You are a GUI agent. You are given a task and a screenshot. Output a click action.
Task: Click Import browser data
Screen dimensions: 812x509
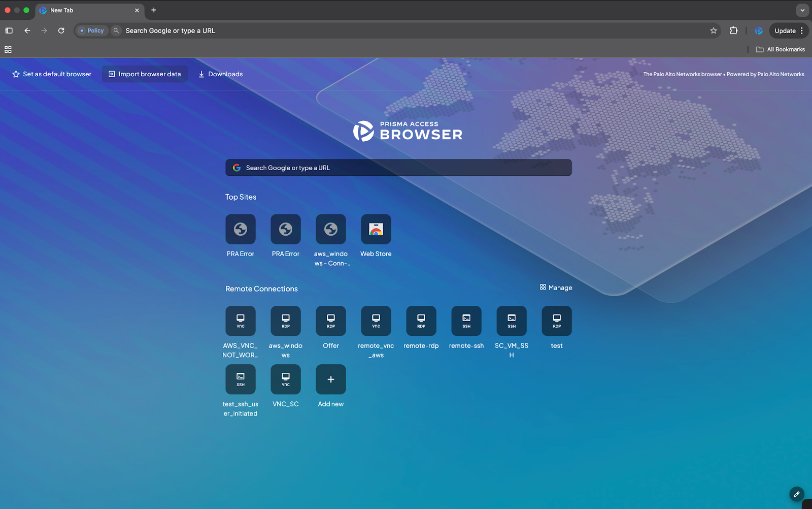(x=145, y=74)
